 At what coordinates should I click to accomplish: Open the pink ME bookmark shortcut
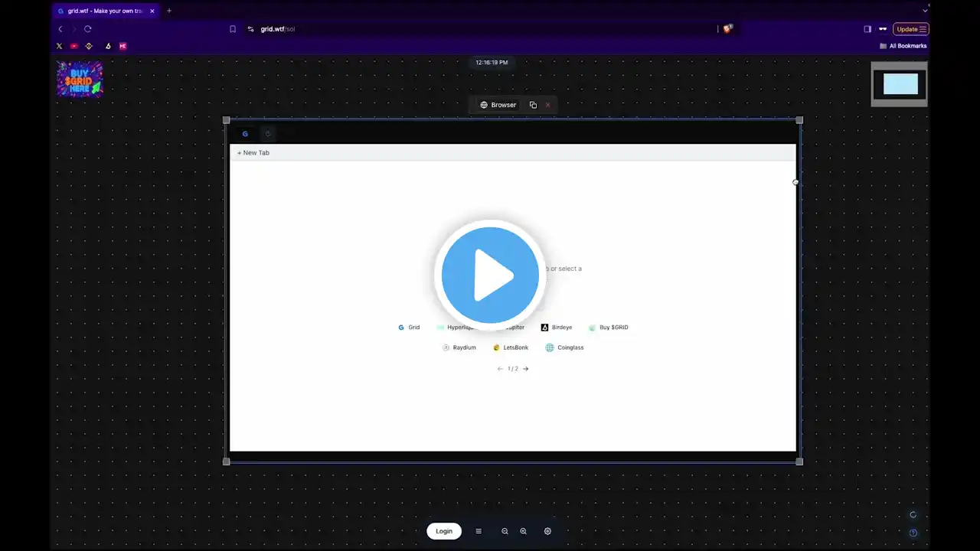click(122, 46)
